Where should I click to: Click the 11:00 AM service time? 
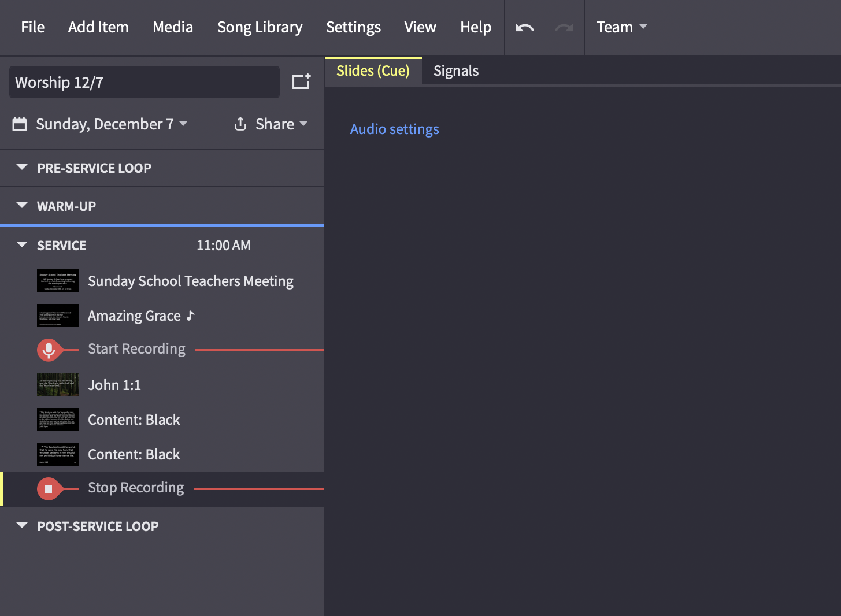[x=224, y=246]
